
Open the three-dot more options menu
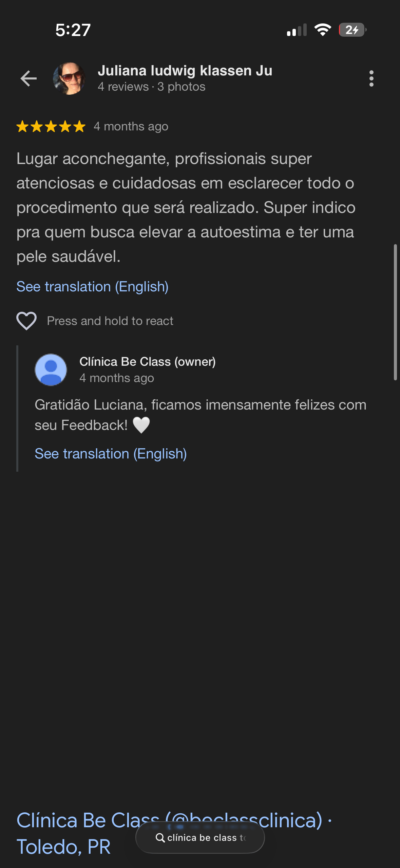tap(371, 79)
